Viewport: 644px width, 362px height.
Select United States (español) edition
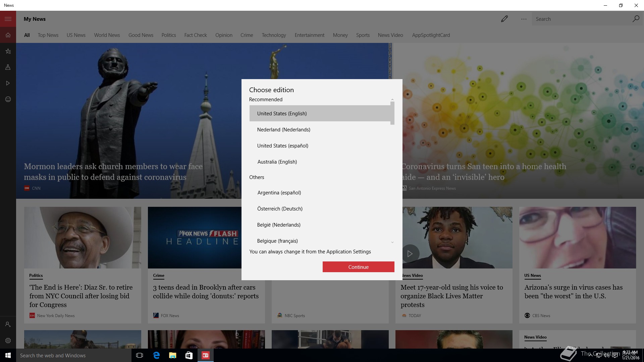click(320, 145)
